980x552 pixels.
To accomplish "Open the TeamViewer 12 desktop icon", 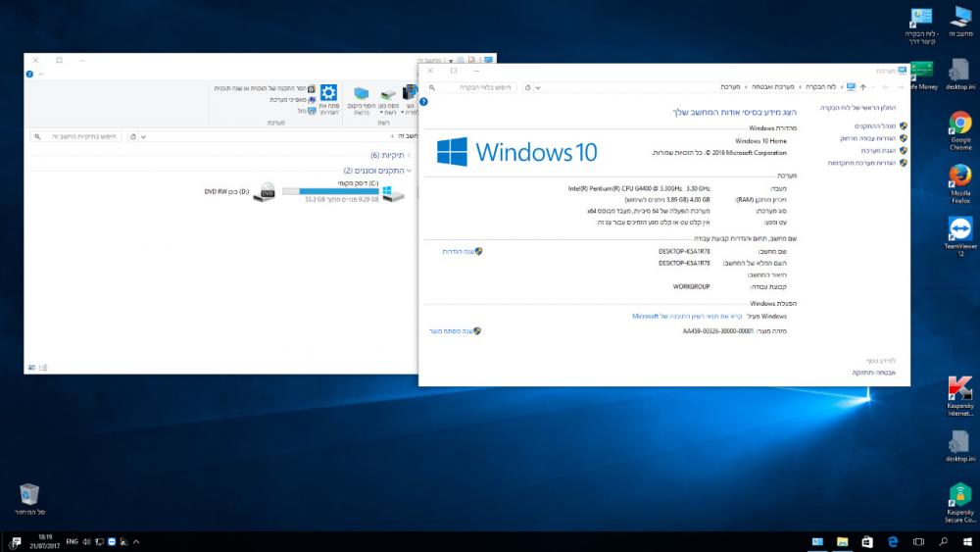I will (x=960, y=231).
